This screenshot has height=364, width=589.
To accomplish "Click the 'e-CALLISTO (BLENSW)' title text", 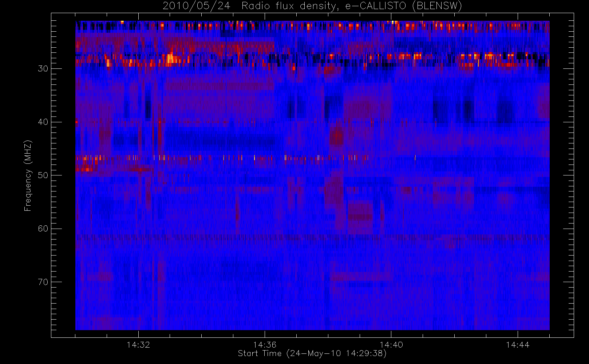I will pyautogui.click(x=404, y=6).
